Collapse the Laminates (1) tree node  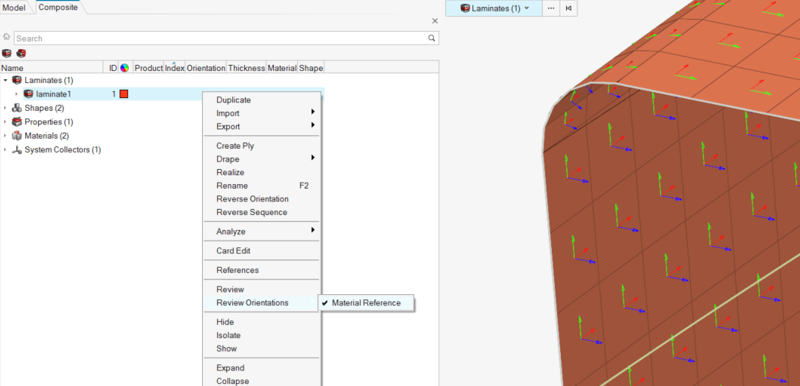[6, 81]
